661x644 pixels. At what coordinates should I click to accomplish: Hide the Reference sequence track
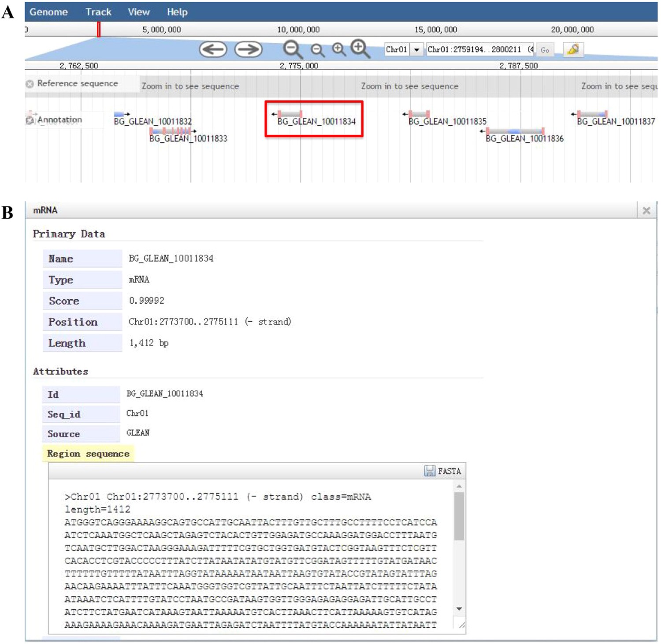point(30,84)
